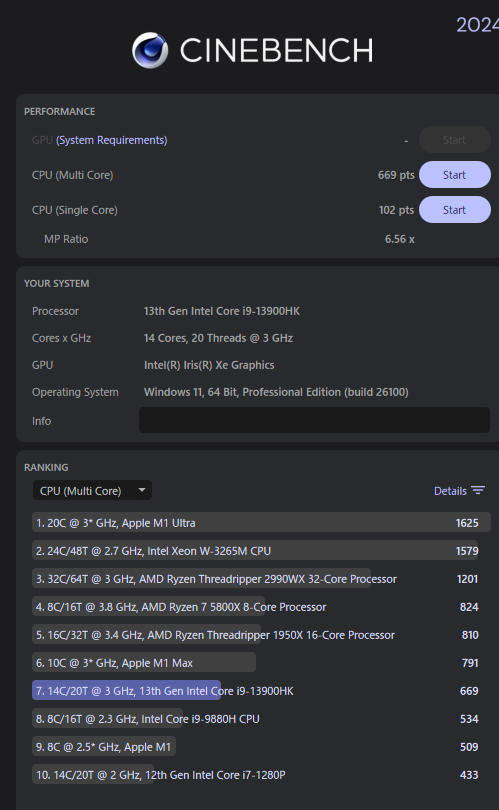Image resolution: width=499 pixels, height=810 pixels.
Task: Start the CPU Multi Core benchmark
Action: tap(455, 175)
